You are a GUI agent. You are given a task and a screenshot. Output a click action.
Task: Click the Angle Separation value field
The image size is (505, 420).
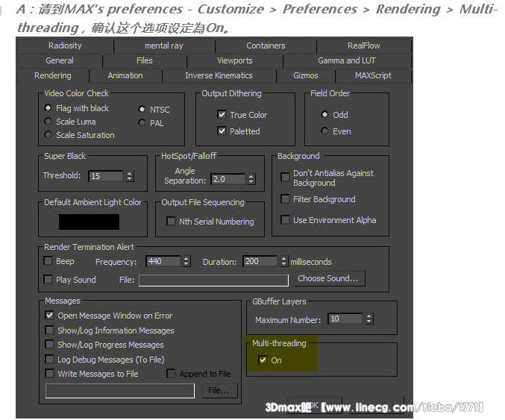tap(228, 179)
